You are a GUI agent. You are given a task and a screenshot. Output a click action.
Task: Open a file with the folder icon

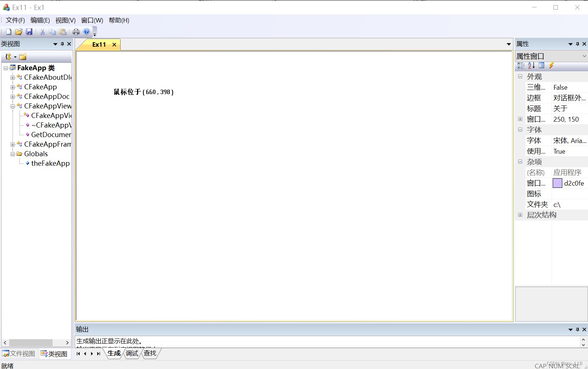click(x=19, y=32)
